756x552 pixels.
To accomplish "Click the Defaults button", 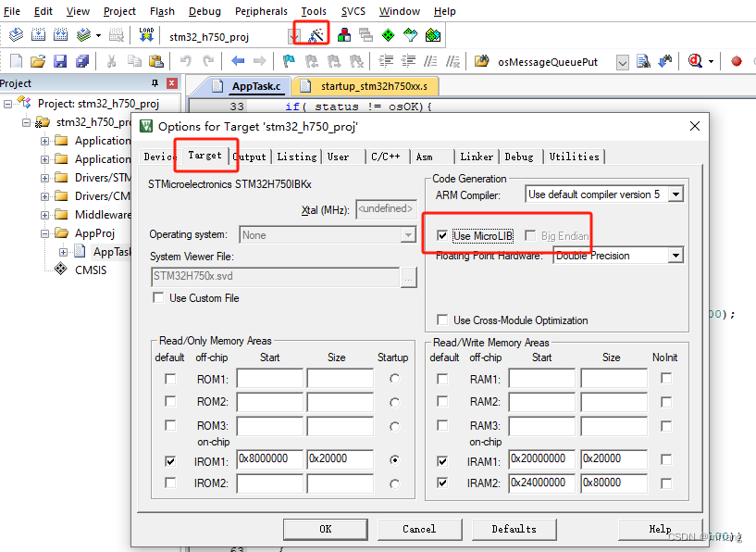I will [x=514, y=529].
